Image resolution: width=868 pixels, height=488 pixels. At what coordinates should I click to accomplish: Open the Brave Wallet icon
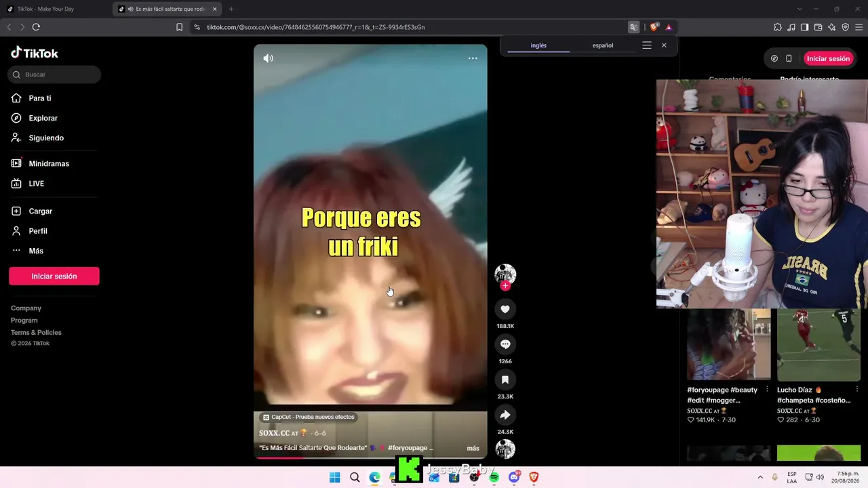tap(818, 27)
